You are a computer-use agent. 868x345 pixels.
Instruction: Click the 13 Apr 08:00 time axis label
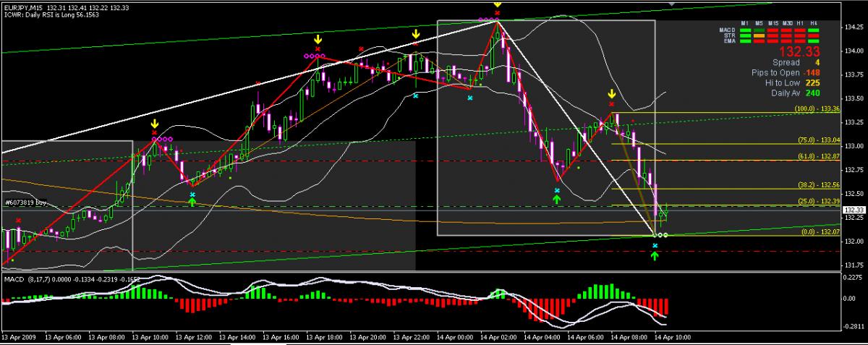pyautogui.click(x=106, y=338)
